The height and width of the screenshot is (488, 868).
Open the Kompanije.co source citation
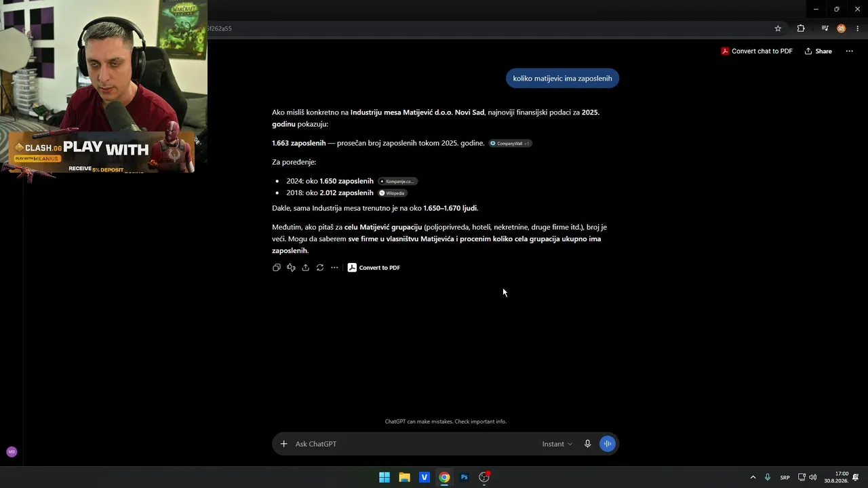(x=397, y=182)
